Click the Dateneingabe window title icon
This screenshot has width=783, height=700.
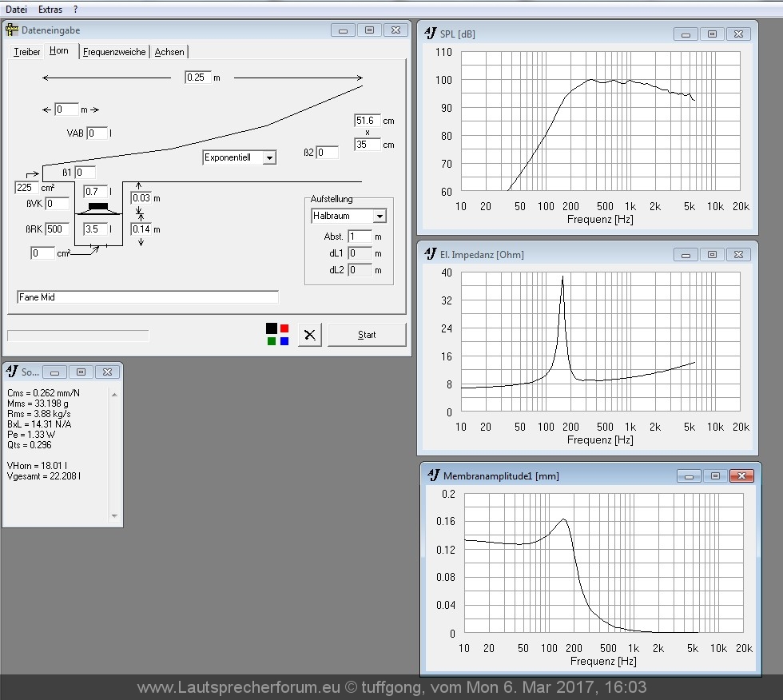12,30
